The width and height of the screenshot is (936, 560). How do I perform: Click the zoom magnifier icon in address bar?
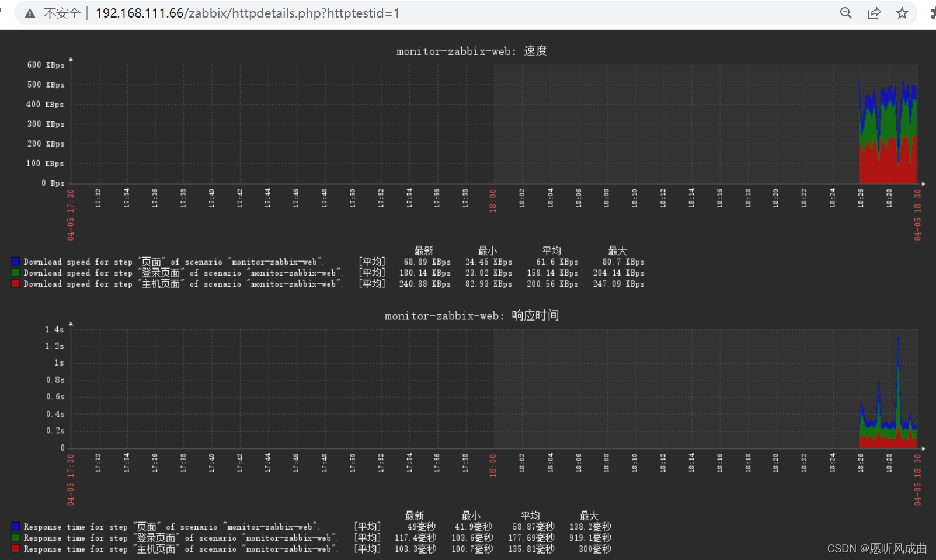point(845,13)
